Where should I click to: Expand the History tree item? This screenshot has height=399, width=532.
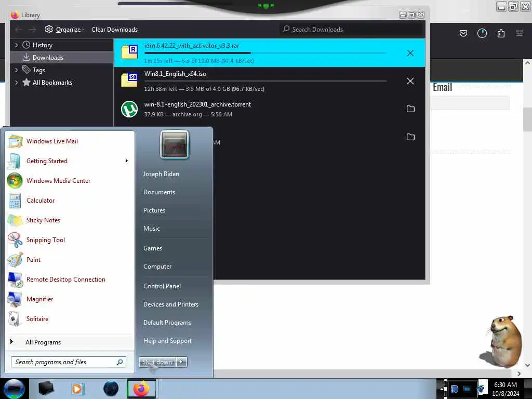point(16,45)
